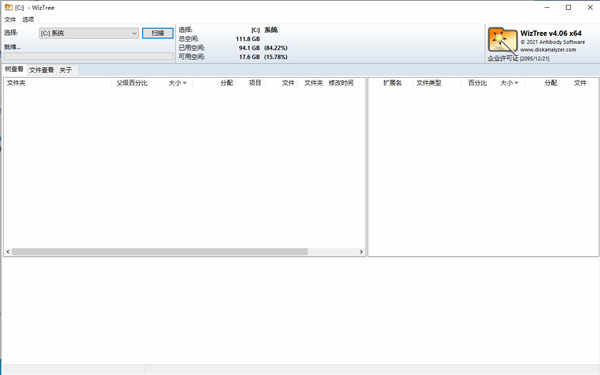Click the WizTree folder-wand logo icon
Viewport: 600px width, 375px height.
502,40
